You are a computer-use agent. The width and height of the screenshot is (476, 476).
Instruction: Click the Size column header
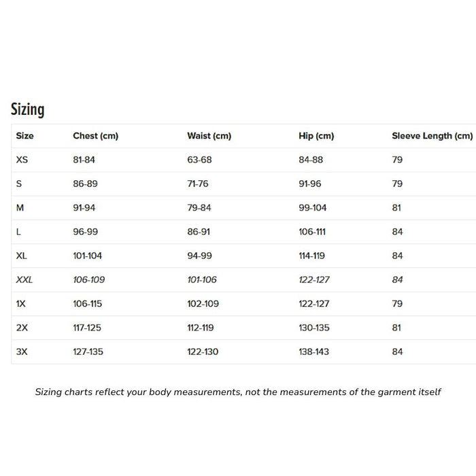24,136
